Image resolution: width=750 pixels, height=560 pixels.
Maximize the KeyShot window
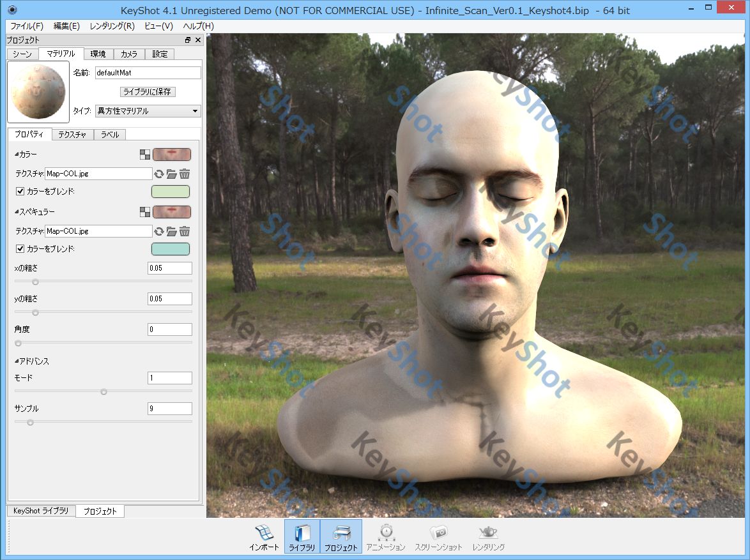click(x=708, y=8)
